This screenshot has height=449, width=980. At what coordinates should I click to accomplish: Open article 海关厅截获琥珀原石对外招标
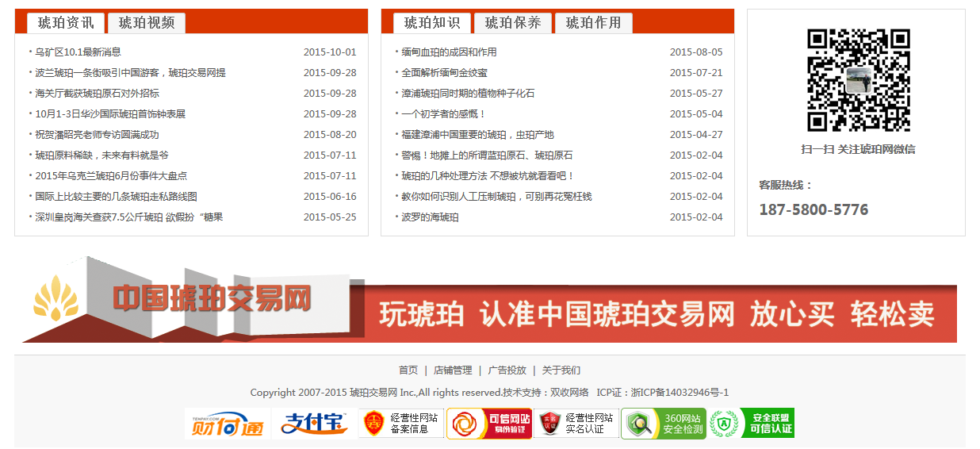point(97,94)
